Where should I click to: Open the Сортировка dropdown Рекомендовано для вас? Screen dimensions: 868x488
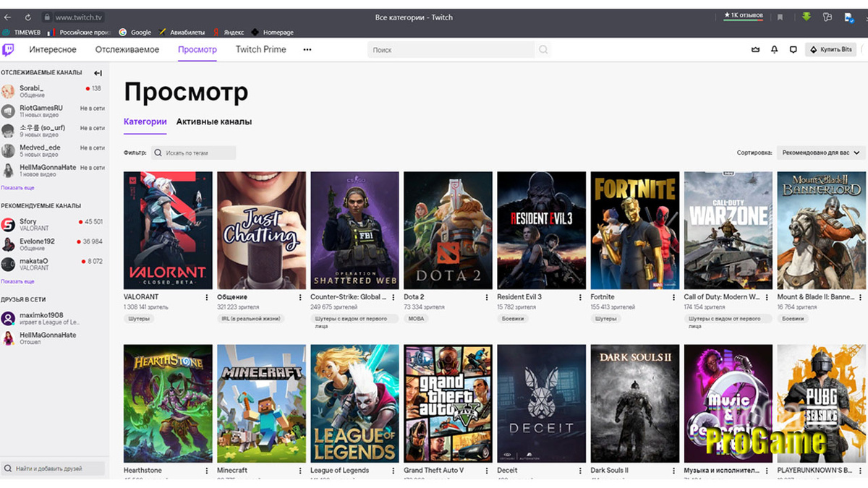821,153
